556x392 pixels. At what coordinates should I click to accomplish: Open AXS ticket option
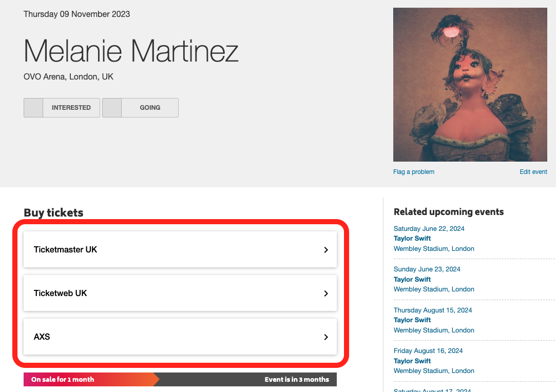coord(180,337)
